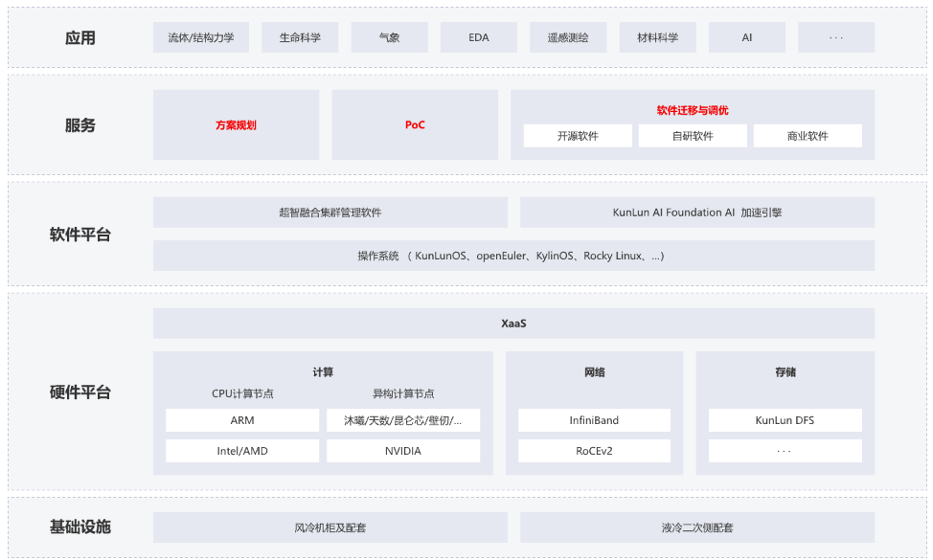Click the 风冷机柜及配套 infrastructure bar

330,527
